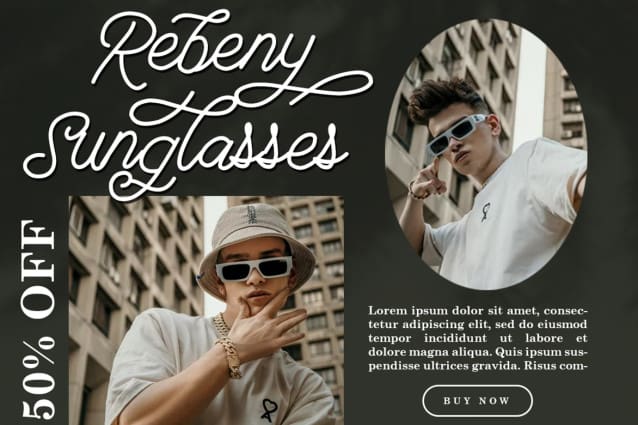
Task: Click the vertical 50% OFF text
Action: coord(37,319)
